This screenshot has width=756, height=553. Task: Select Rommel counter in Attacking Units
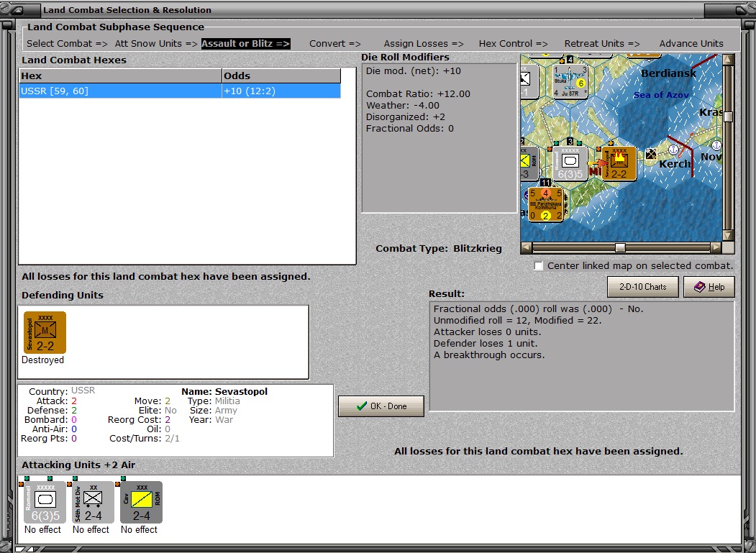point(45,503)
